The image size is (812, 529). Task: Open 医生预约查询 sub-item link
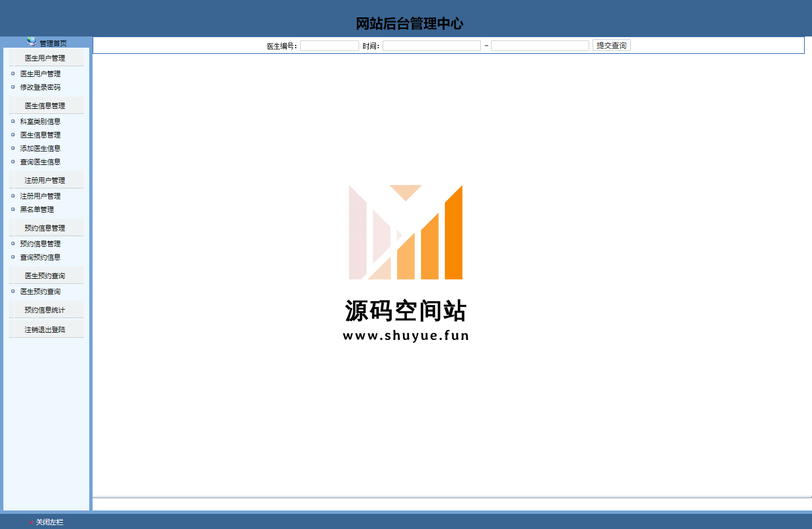[40, 291]
